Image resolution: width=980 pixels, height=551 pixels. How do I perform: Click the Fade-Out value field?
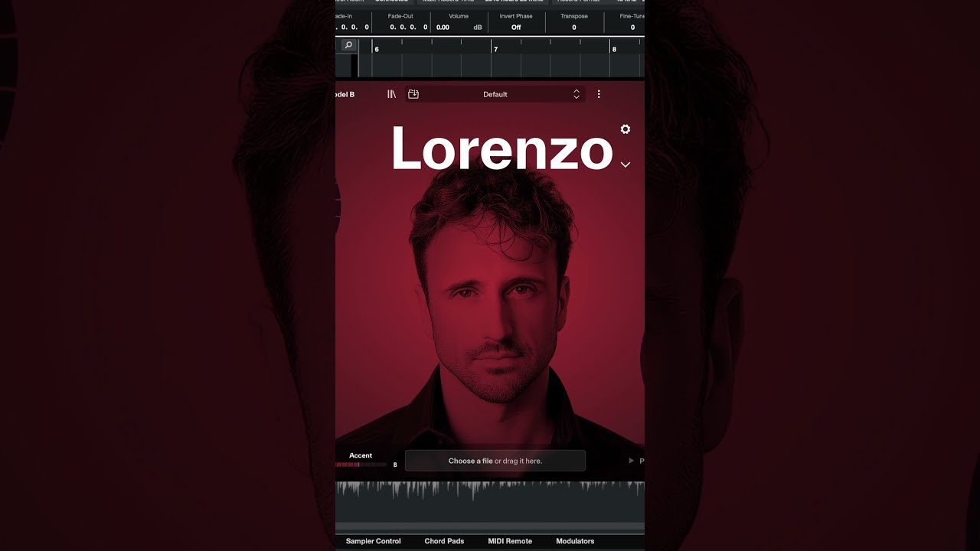tap(408, 28)
